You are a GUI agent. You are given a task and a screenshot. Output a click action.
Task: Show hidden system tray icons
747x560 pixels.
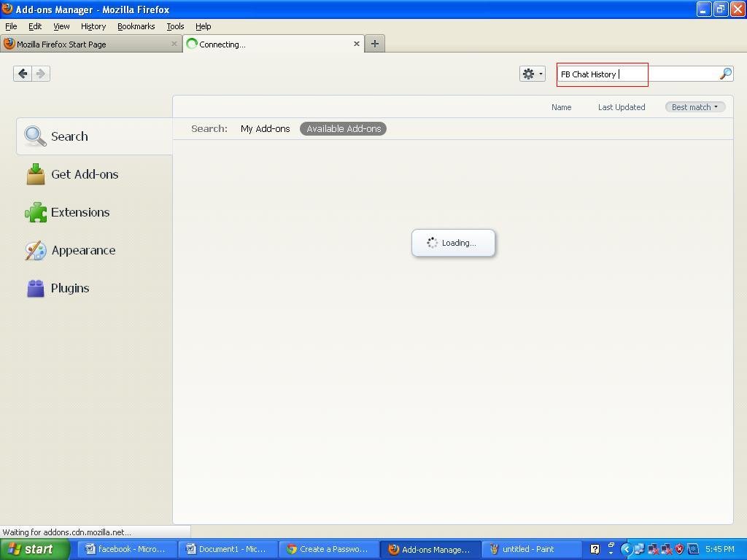coord(626,550)
